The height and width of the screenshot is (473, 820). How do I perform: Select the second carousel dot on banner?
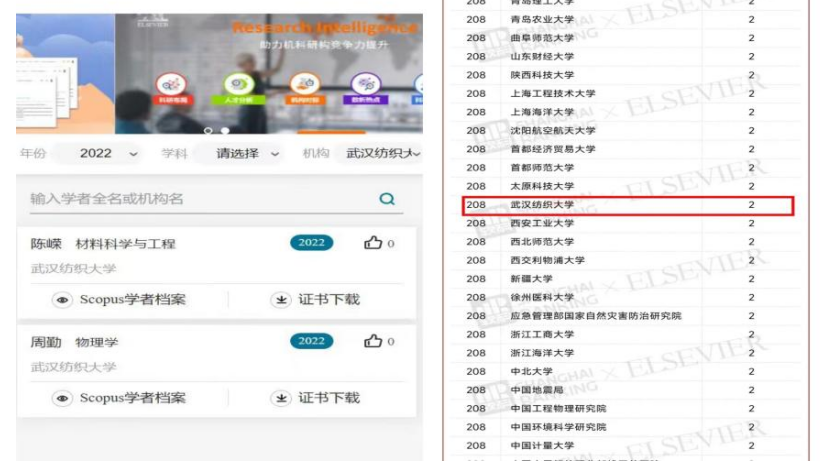[225, 130]
